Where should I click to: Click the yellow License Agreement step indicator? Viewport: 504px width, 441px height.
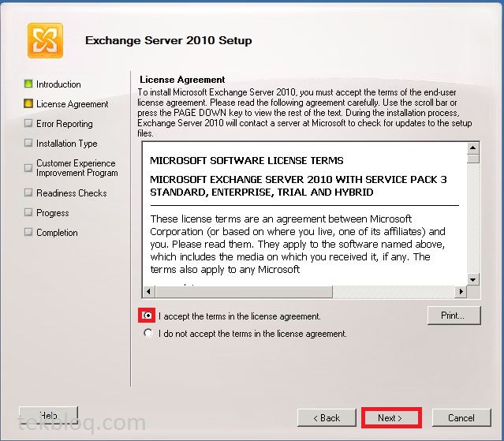click(28, 103)
